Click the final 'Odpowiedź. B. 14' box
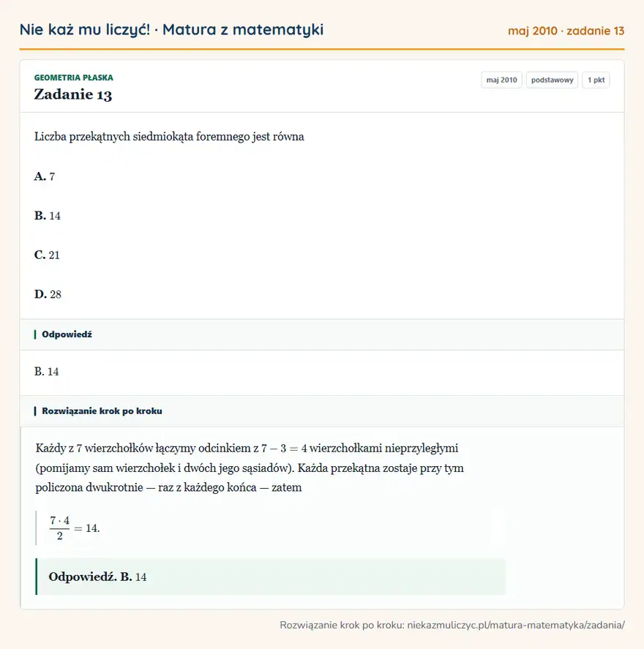The width and height of the screenshot is (644, 649). tap(271, 577)
